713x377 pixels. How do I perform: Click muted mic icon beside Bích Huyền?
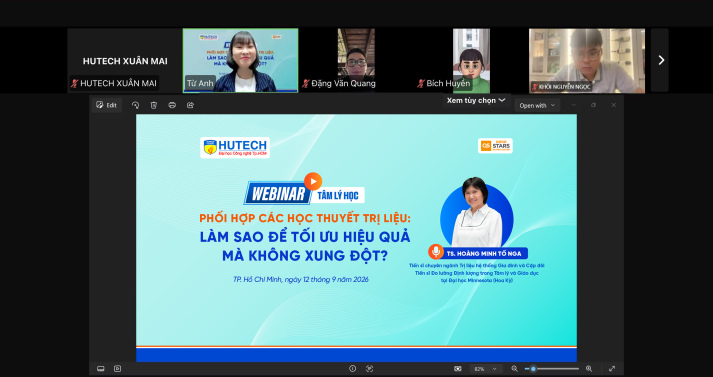(421, 84)
